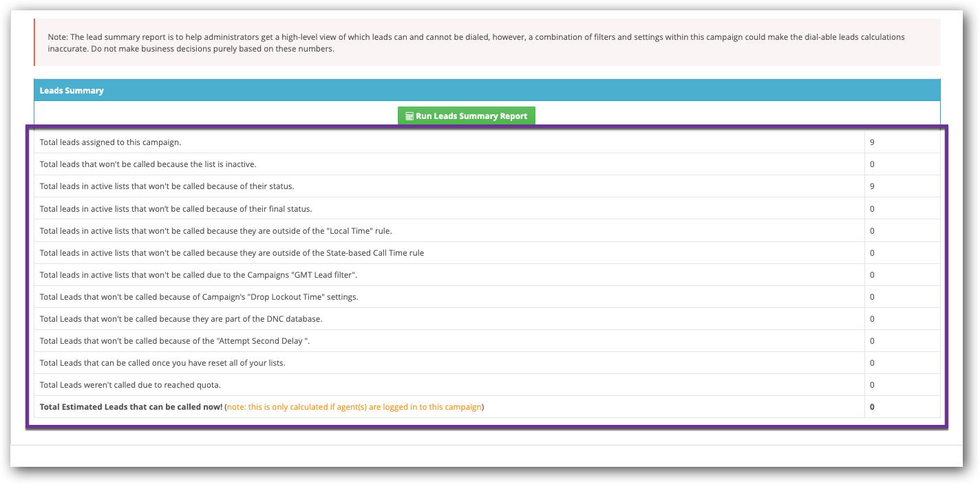Screen dimensions: 980x484
Task: Select the State-based Call Time rule row
Action: tap(275, 252)
